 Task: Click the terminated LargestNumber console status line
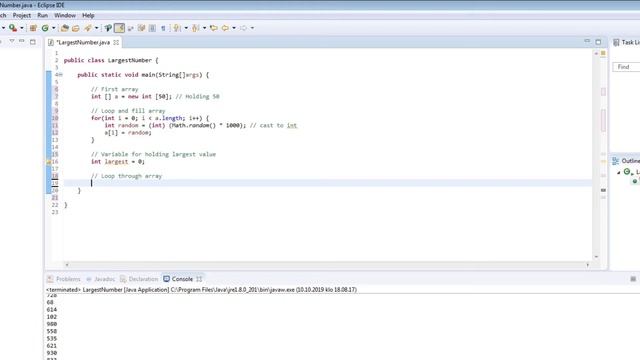[x=201, y=290]
